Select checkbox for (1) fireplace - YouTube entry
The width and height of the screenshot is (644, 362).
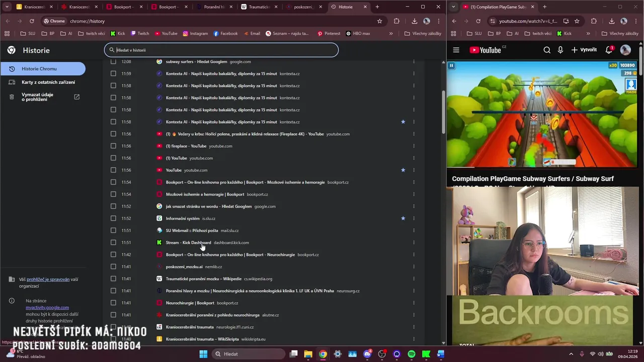[x=113, y=146]
